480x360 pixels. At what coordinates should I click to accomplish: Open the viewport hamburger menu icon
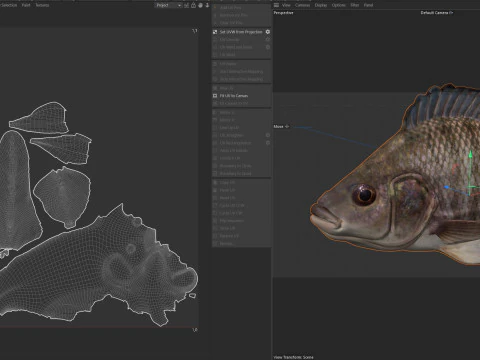[276, 5]
